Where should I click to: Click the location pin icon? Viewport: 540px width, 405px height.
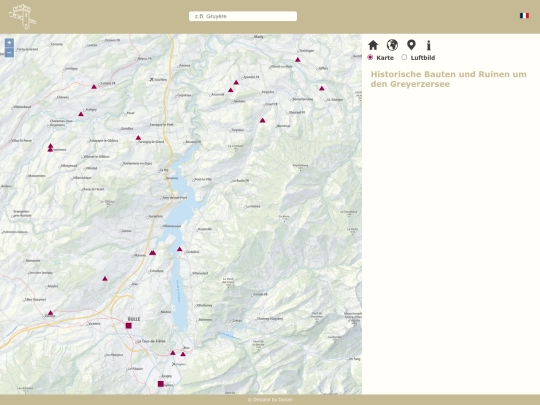(411, 45)
